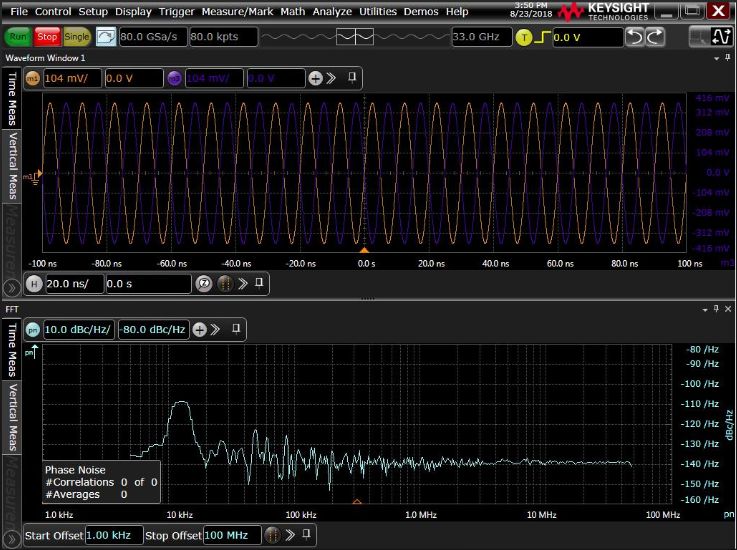Open the trigger setup T icon
This screenshot has width=737, height=550.
pos(525,37)
